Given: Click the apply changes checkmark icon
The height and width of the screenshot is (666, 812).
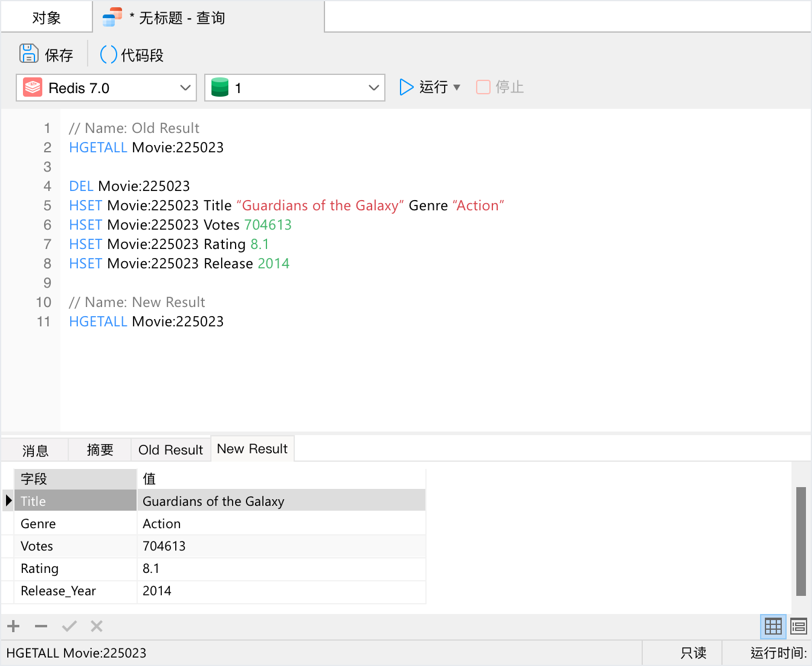Looking at the screenshot, I should pos(69,626).
